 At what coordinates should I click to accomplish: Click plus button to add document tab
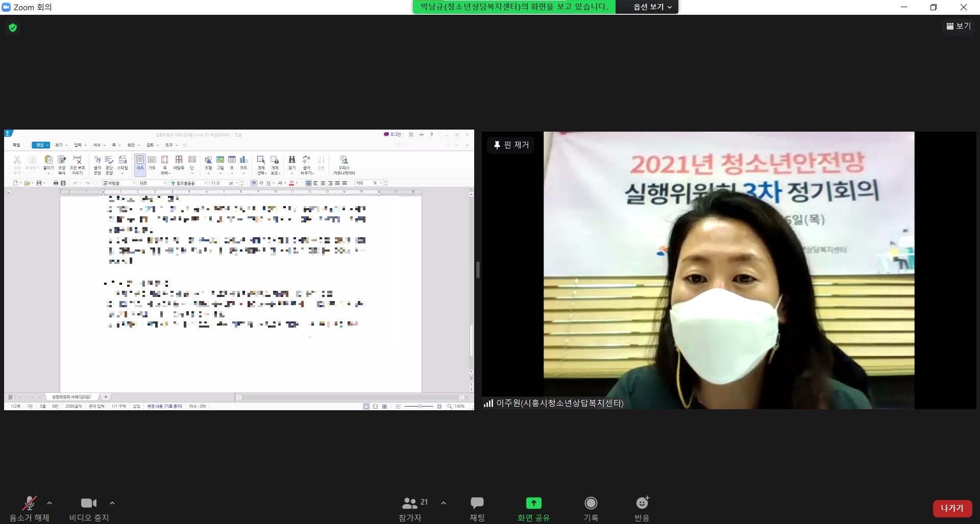106,397
